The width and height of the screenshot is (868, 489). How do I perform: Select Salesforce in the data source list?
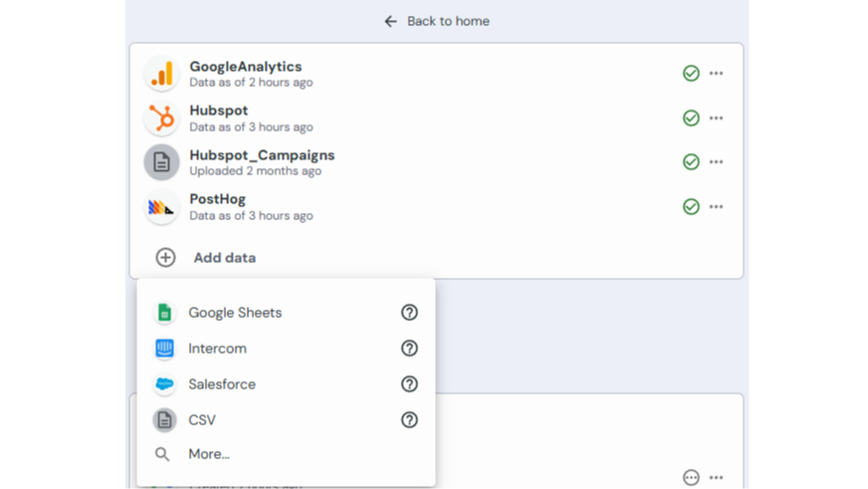pyautogui.click(x=222, y=384)
